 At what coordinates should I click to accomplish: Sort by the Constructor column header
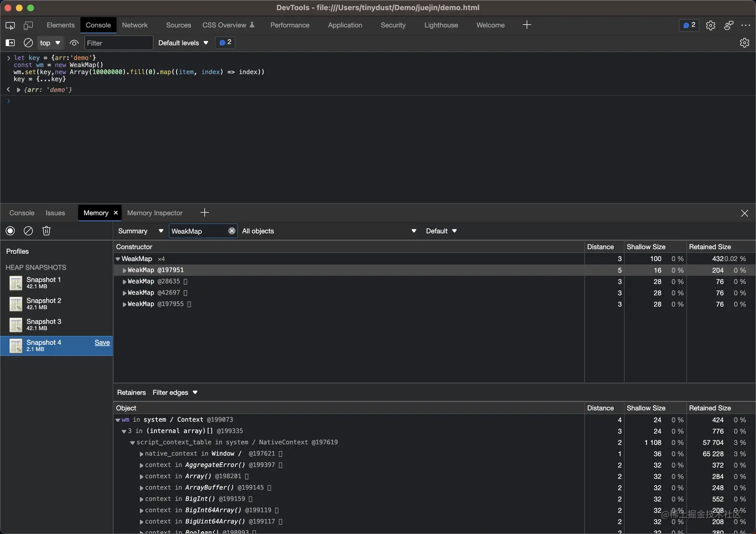[x=348, y=247]
